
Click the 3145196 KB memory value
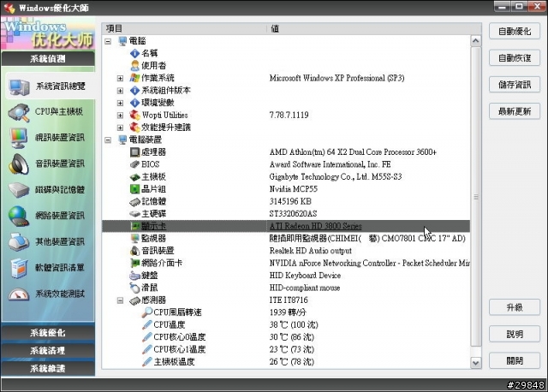(290, 201)
